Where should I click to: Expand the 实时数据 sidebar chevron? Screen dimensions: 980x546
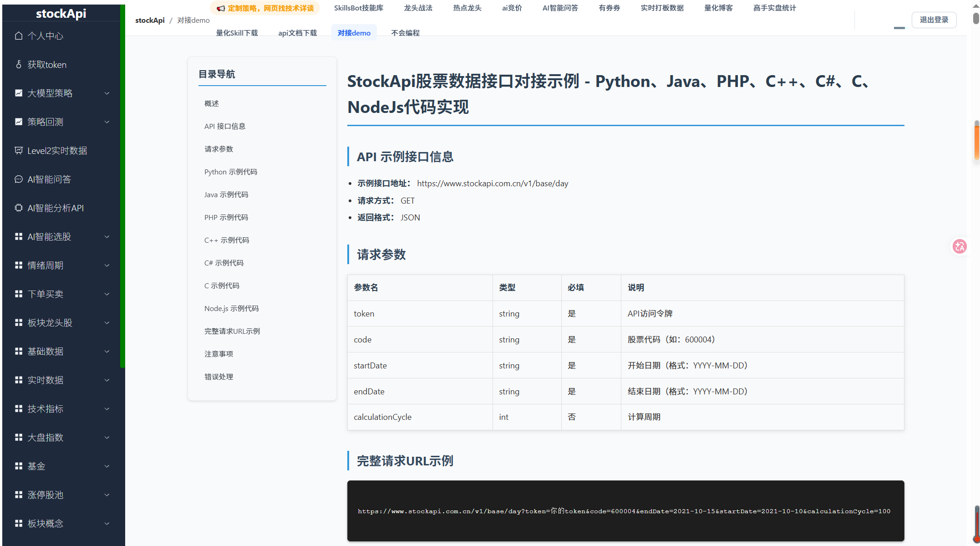107,380
